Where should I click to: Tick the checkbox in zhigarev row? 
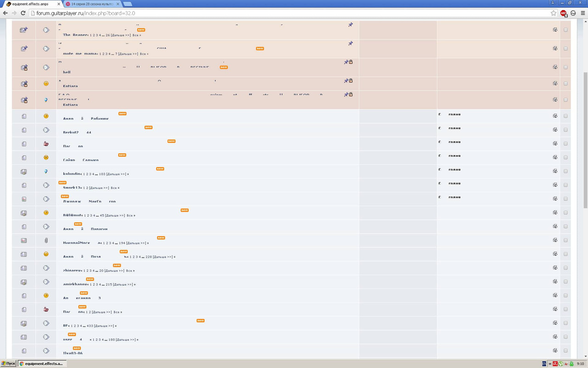point(565,268)
